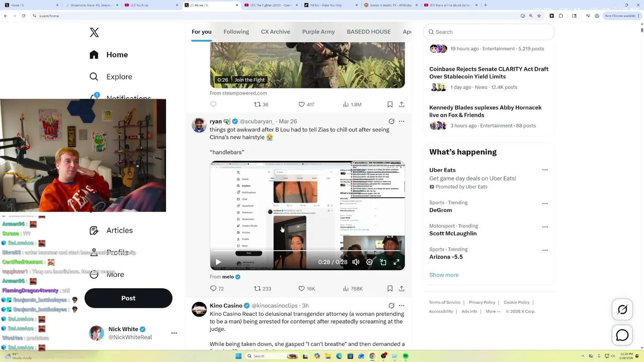
Task: Open the Windows Start menu
Action: (238, 356)
